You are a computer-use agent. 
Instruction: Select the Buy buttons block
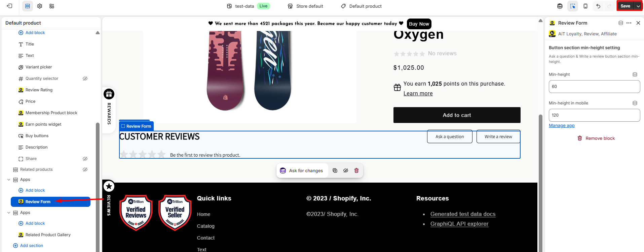pyautogui.click(x=37, y=136)
